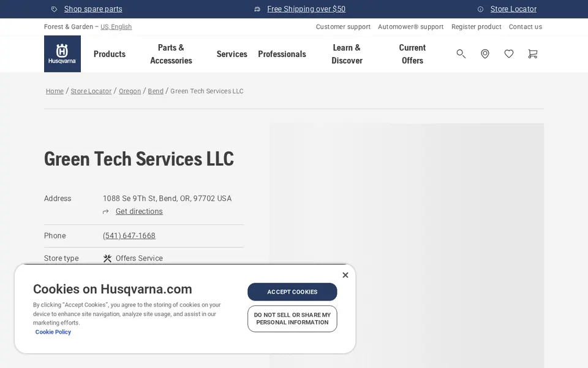Click the Shop spare parts link
The width and height of the screenshot is (588, 368).
tap(93, 9)
